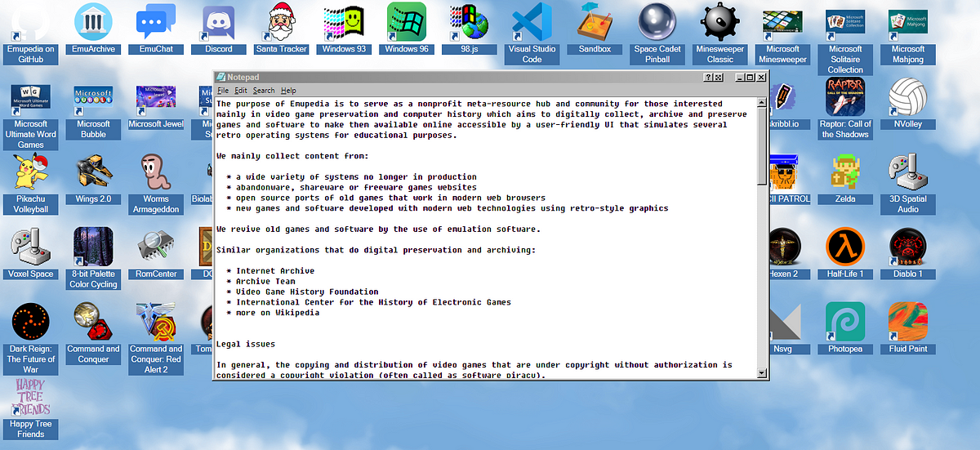Screen dimensions: 980x450
Task: Click the "open source ports of old games" line
Action: pos(390,198)
